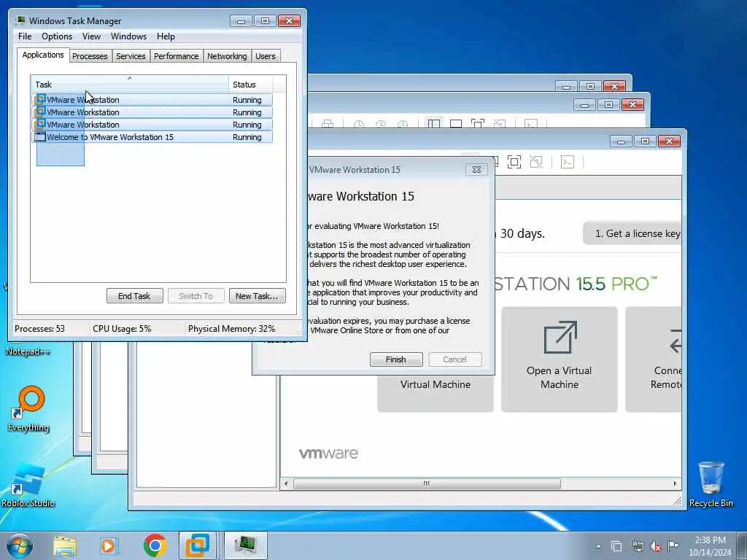The height and width of the screenshot is (560, 747).
Task: Click the Windows Start button
Action: click(x=20, y=545)
